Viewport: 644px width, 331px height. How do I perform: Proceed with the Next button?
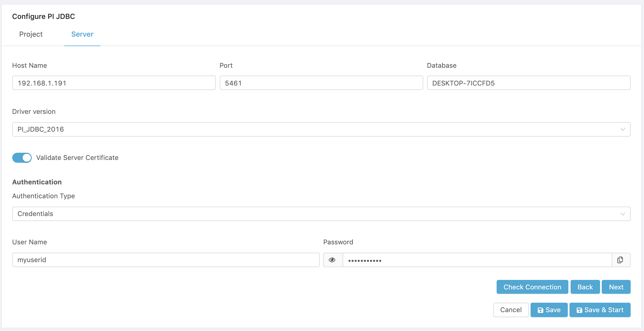click(x=616, y=287)
